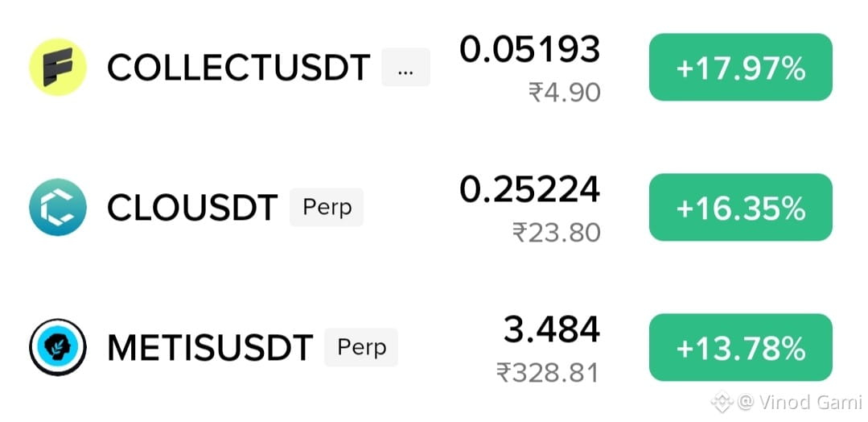This screenshot has width=868, height=422.
Task: Tap the ₹4.90 rupee price
Action: pyautogui.click(x=565, y=93)
